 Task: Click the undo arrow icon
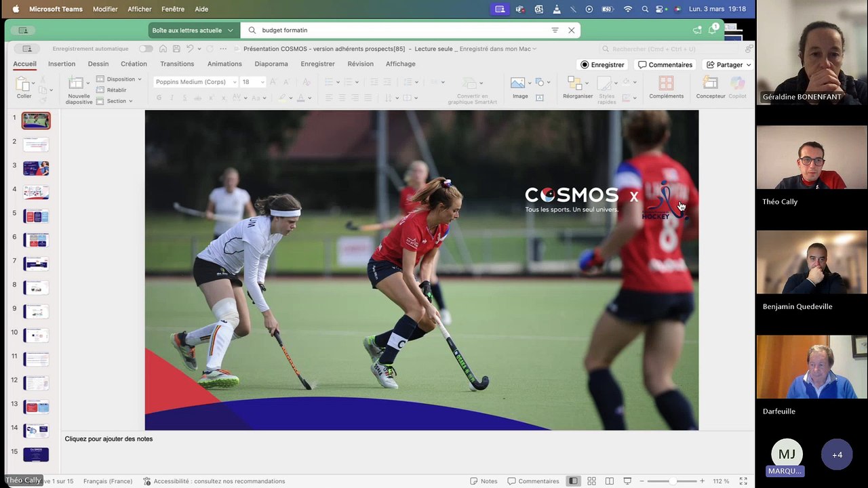coord(190,49)
